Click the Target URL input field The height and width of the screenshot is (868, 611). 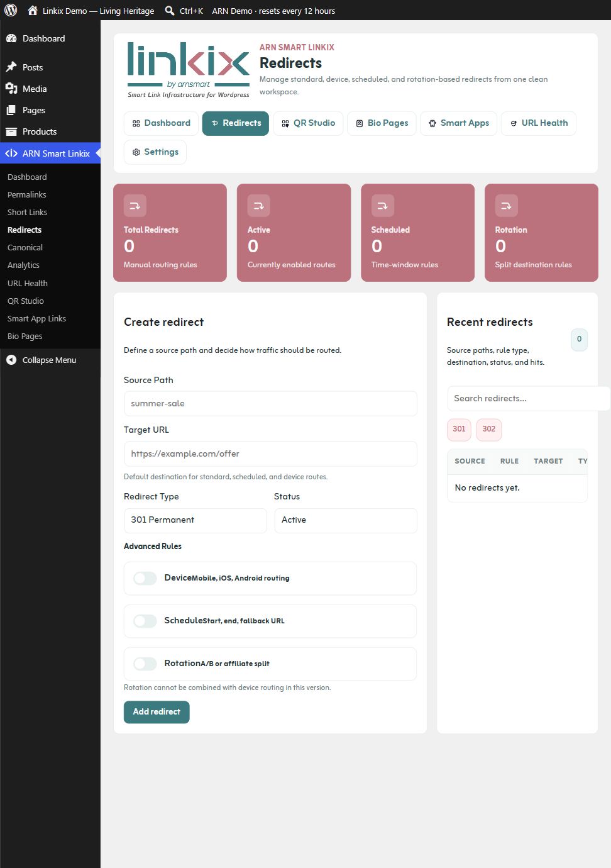click(x=270, y=453)
